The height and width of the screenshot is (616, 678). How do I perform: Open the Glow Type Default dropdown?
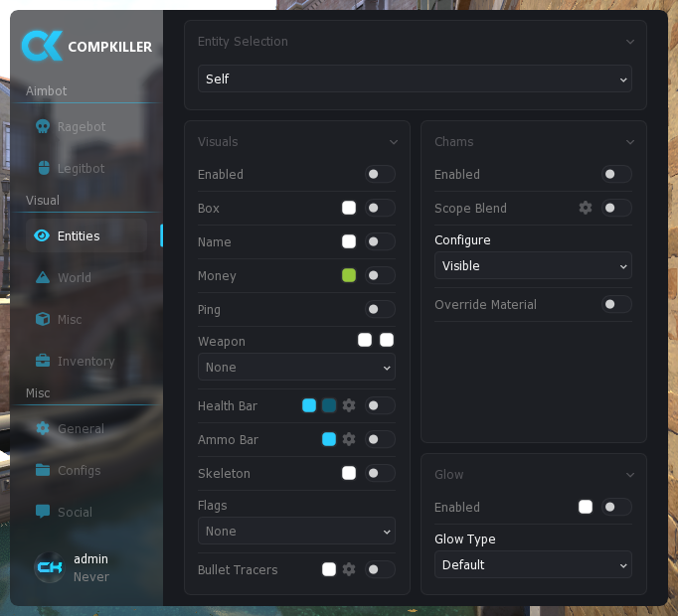533,564
